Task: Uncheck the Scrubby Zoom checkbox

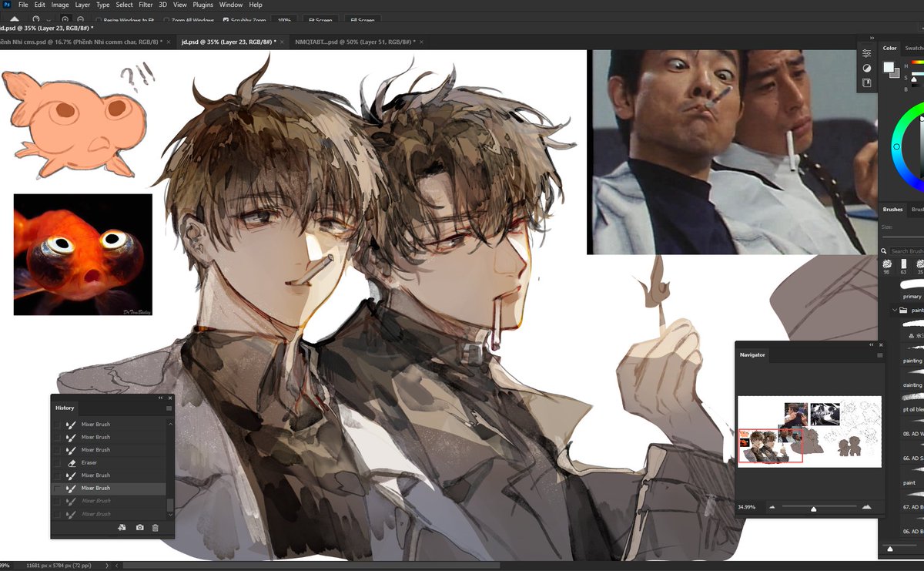Action: (226, 20)
